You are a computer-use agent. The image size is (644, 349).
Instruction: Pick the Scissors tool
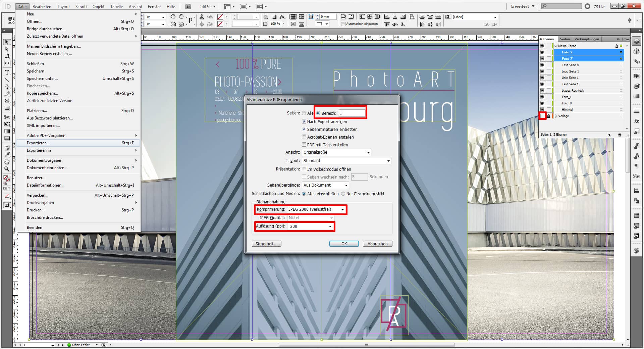tap(7, 117)
